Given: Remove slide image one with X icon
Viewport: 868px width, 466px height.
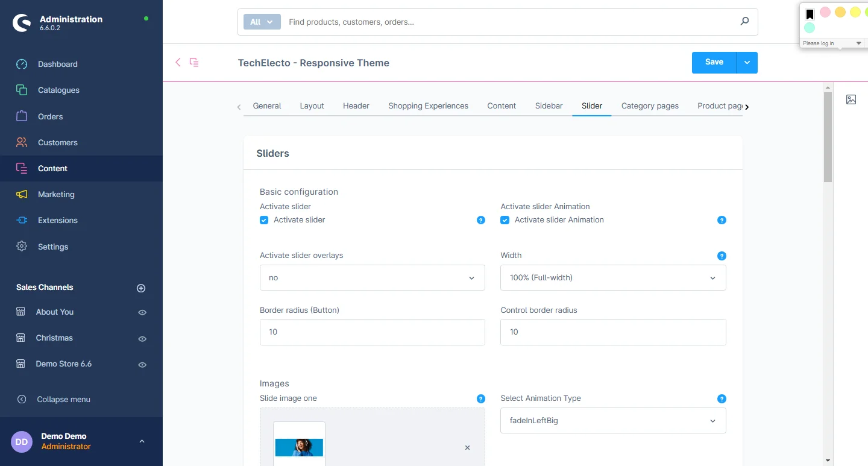Looking at the screenshot, I should [467, 448].
